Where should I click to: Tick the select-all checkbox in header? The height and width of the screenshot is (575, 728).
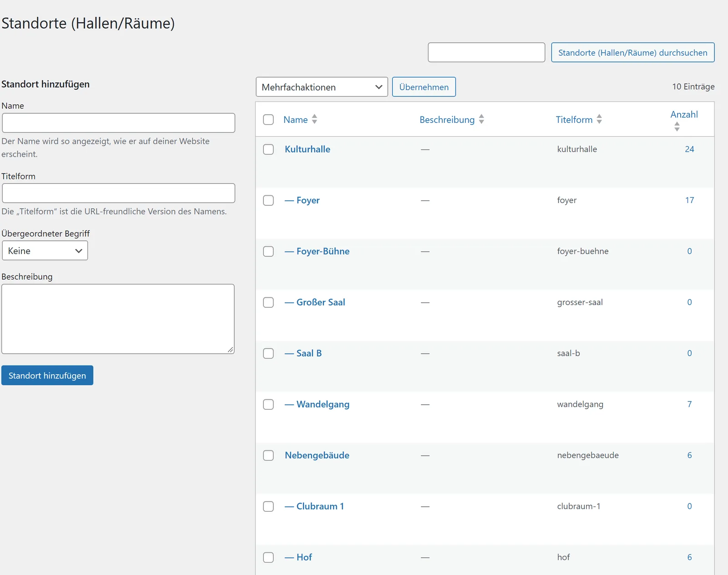[268, 119]
